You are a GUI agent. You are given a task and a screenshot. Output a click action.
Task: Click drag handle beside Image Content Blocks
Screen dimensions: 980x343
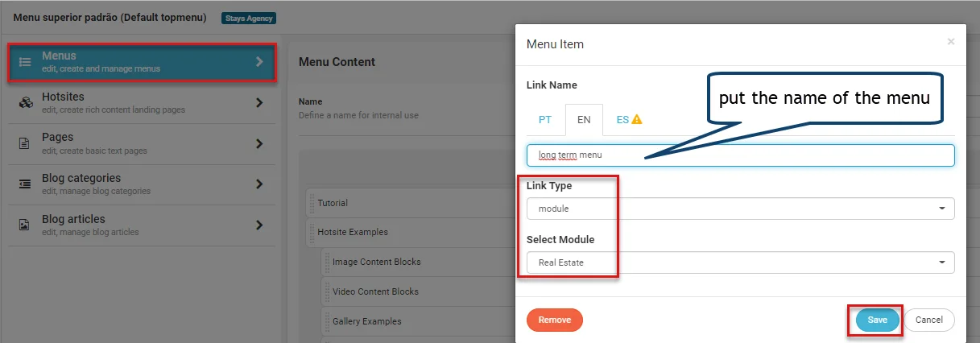(327, 262)
